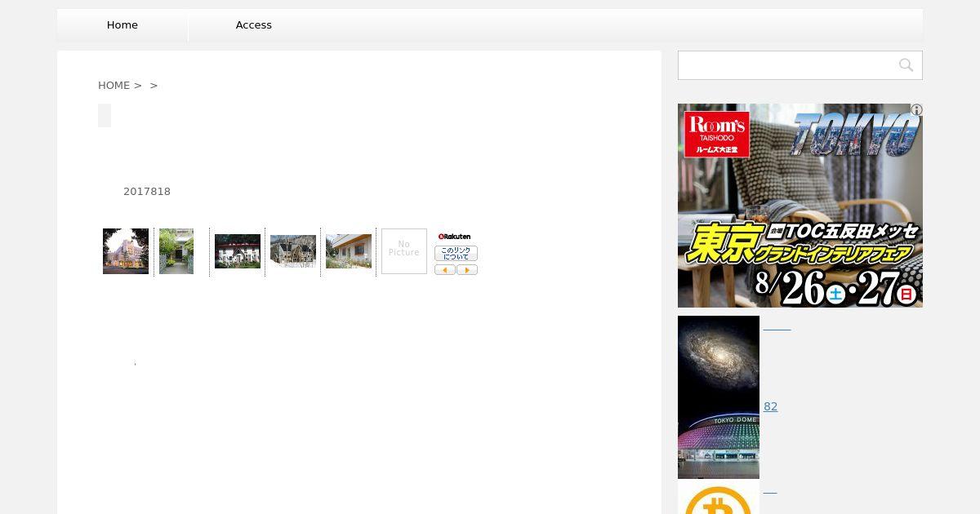Click the search magnifier icon
980x514 pixels.
pos(906,65)
